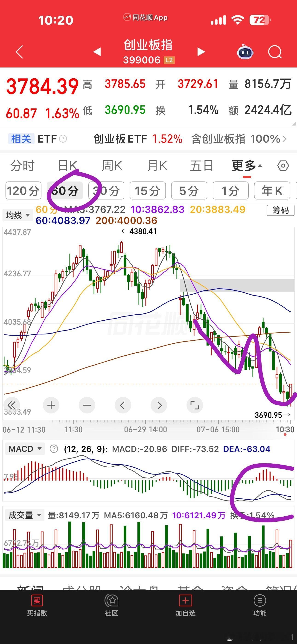Tap the DIFF:-73.52 reading
Viewport: 297px width, 644px height.
pyautogui.click(x=195, y=449)
